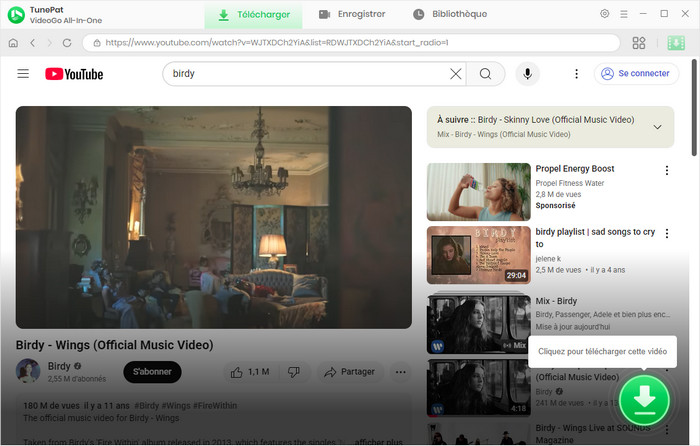This screenshot has width=700, height=446.
Task: Reload the current page
Action: (67, 43)
